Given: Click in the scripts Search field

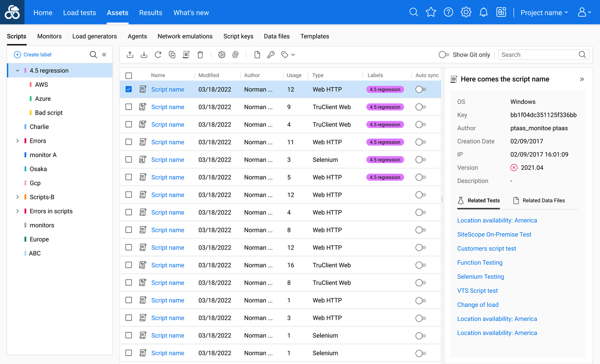Looking at the screenshot, I should pos(538,55).
